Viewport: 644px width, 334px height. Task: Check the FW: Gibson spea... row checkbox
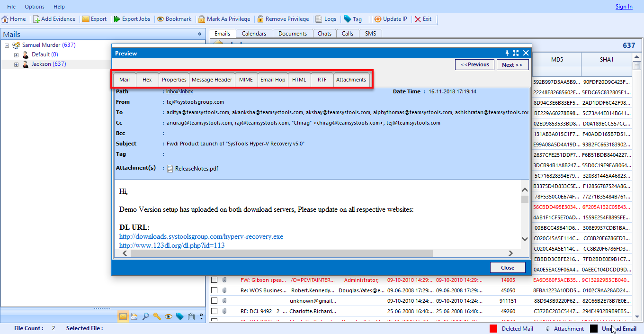click(x=214, y=280)
